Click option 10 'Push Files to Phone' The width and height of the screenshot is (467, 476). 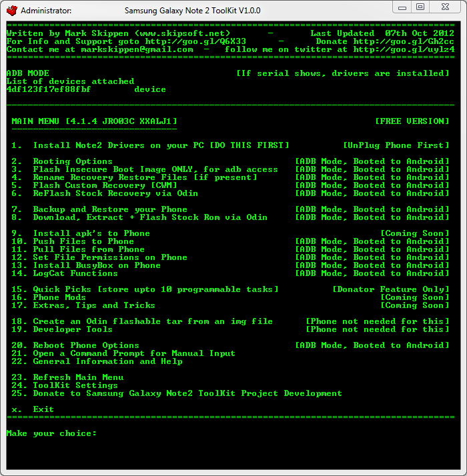click(73, 241)
